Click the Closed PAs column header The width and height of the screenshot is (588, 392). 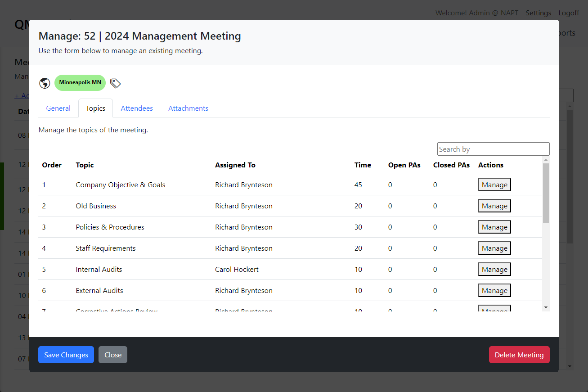[451, 165]
